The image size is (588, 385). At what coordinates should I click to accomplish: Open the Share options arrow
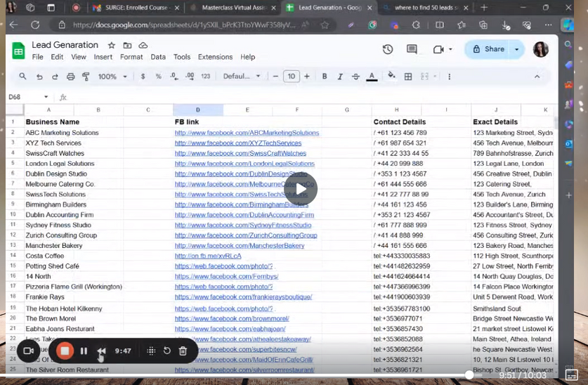(517, 49)
